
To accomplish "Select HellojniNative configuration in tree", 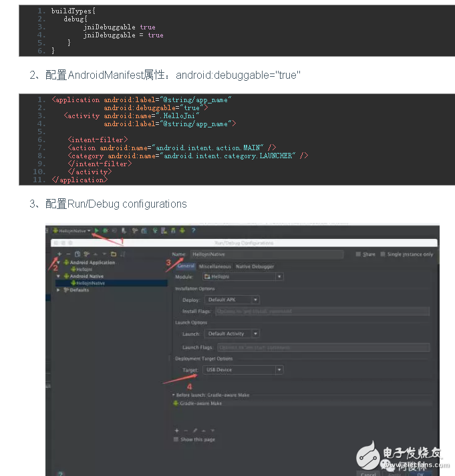I will tap(111, 283).
